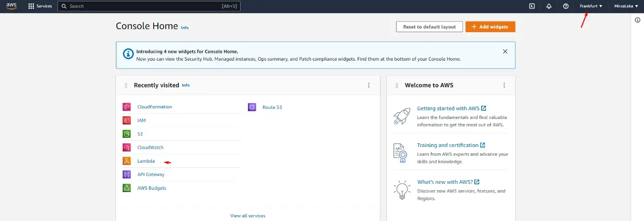Open the info panel icon at right edge
644x221 pixels.
[638, 20]
